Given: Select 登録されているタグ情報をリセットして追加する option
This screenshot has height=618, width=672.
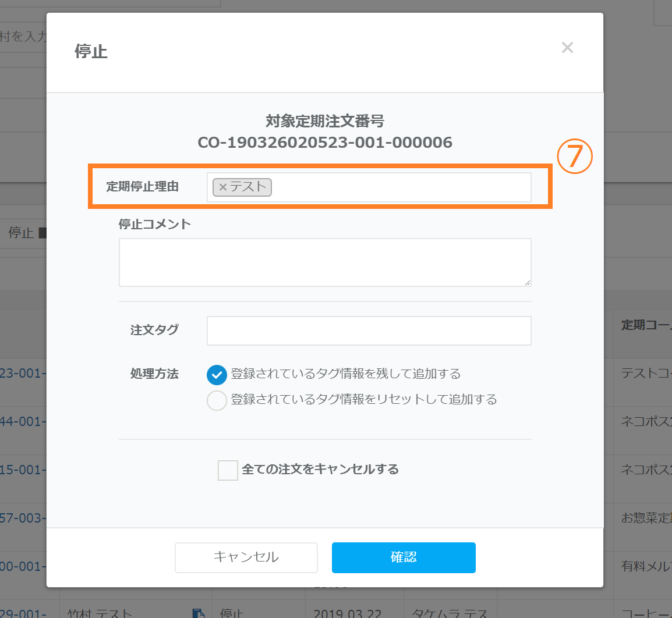Looking at the screenshot, I should coord(217,400).
